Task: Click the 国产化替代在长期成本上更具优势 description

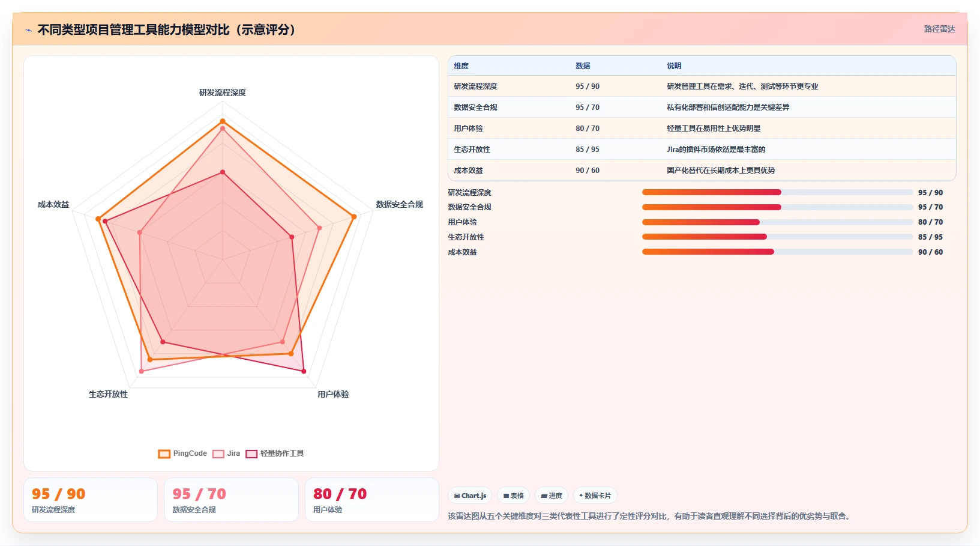Action: pos(721,171)
